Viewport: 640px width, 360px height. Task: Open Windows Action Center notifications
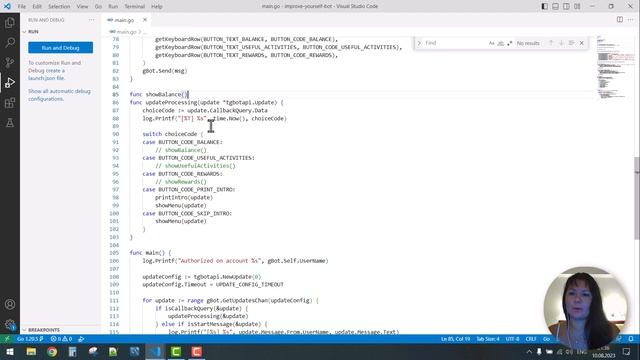[x=627, y=351]
